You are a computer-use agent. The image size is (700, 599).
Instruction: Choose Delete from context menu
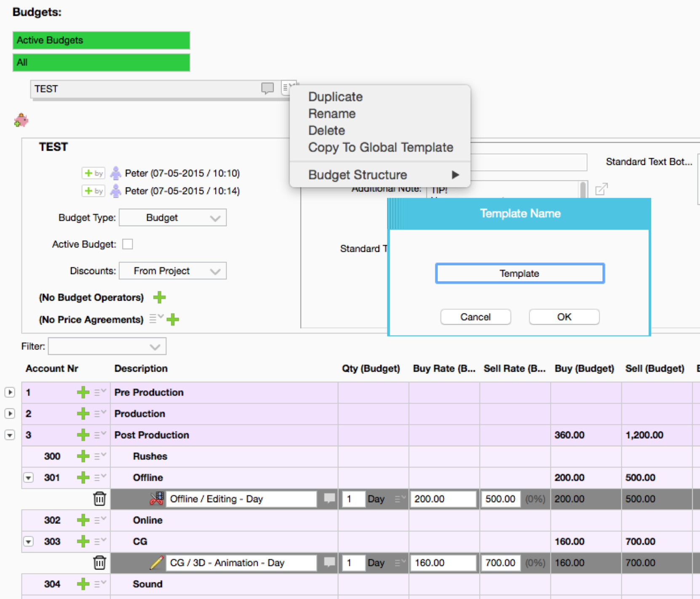(x=326, y=130)
